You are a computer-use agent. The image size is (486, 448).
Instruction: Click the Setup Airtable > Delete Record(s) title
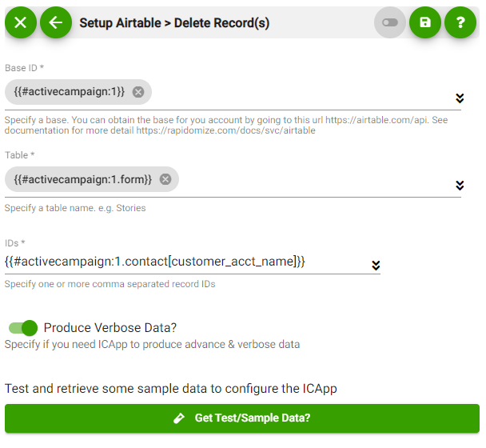(174, 23)
